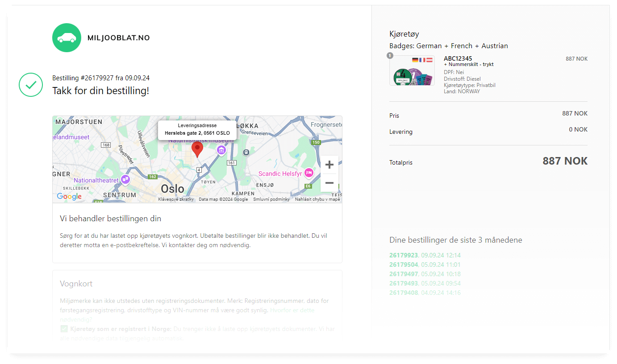Open the "Smluvní podmínky" map terms link
The width and height of the screenshot is (617, 364).
(271, 199)
